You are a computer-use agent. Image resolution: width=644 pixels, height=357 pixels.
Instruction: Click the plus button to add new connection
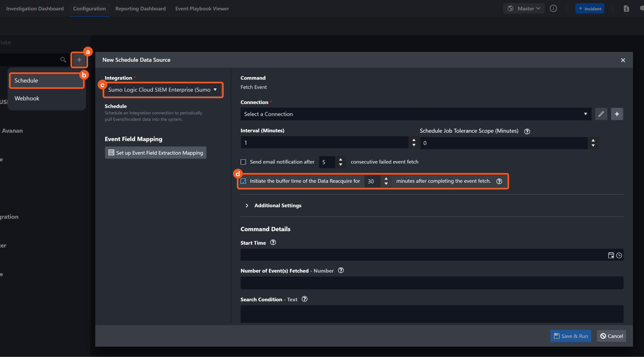[x=617, y=114]
